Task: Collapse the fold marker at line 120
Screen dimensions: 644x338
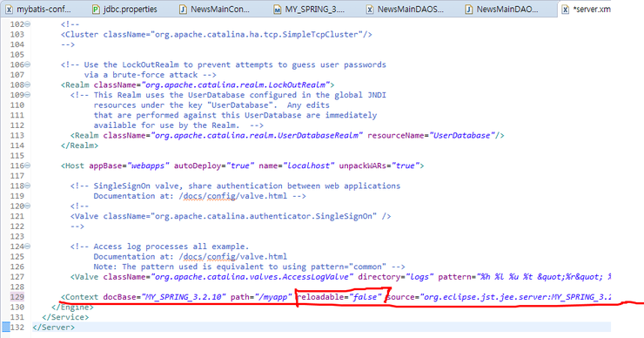Action: tap(28, 206)
